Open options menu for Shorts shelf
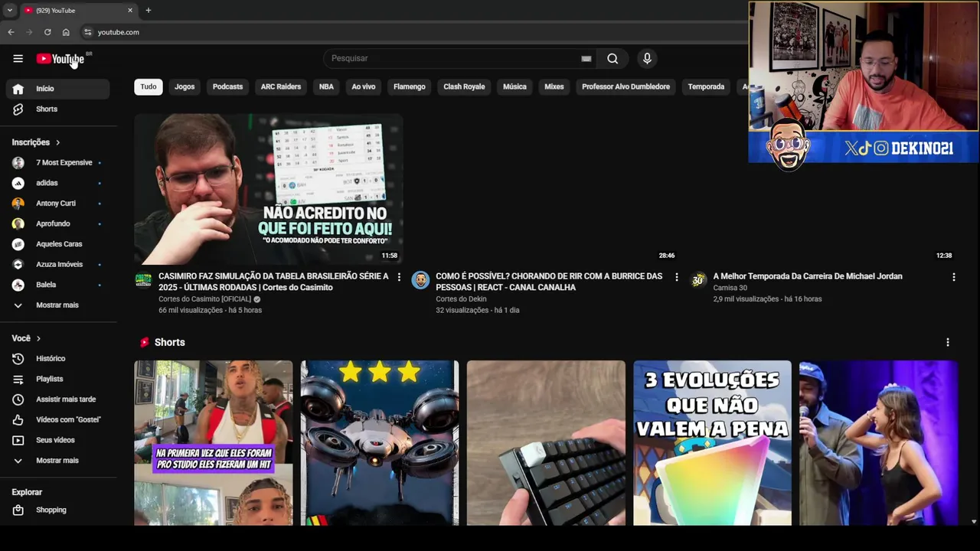 tap(947, 342)
